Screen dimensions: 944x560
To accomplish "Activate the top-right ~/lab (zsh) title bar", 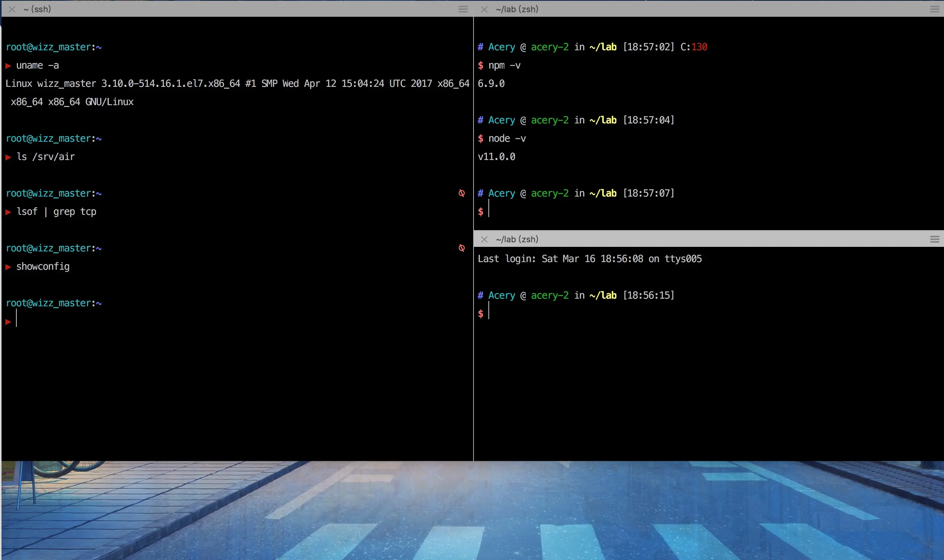I will coord(517,9).
